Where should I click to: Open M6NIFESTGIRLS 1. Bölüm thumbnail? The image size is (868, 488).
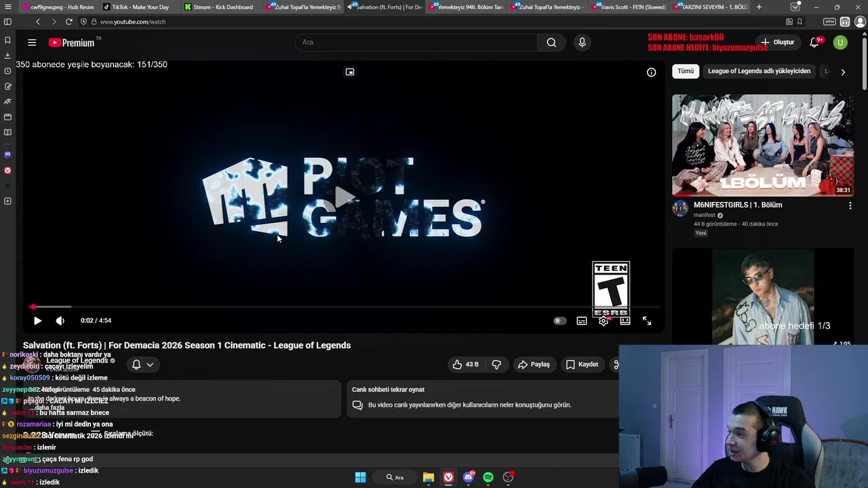[763, 145]
